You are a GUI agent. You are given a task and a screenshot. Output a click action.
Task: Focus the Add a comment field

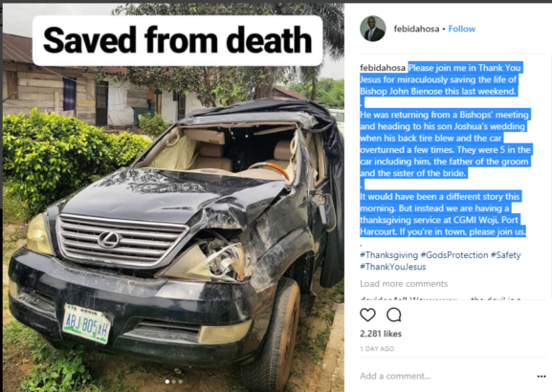pyautogui.click(x=446, y=376)
